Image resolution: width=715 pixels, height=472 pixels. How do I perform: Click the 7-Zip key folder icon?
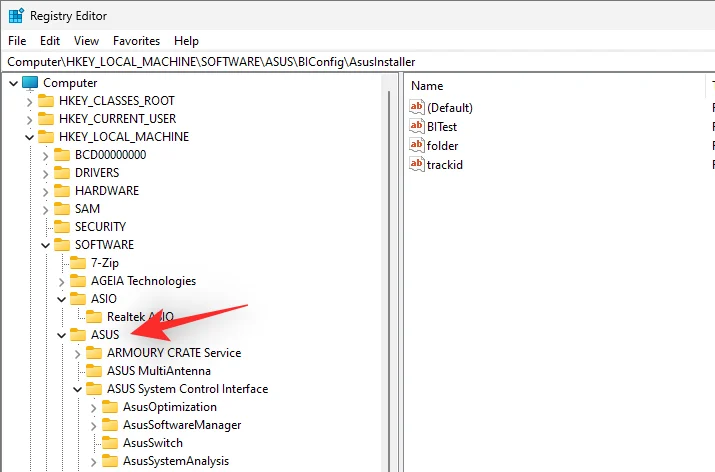point(78,263)
